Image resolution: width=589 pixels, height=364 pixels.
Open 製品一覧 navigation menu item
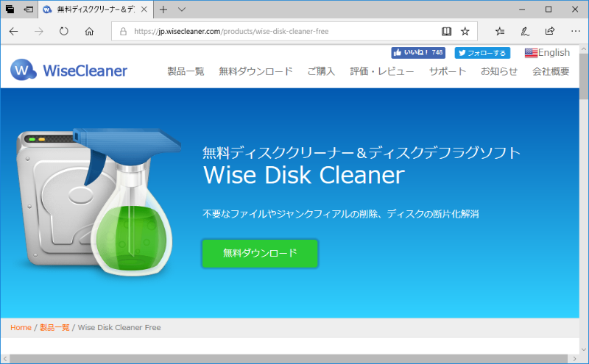[x=186, y=71]
